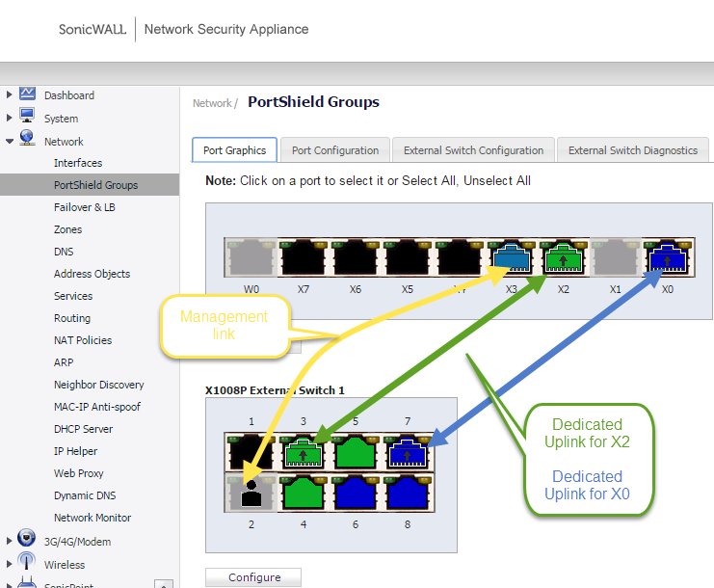Select the X3 port on the appliance
The image size is (714, 588).
510,260
